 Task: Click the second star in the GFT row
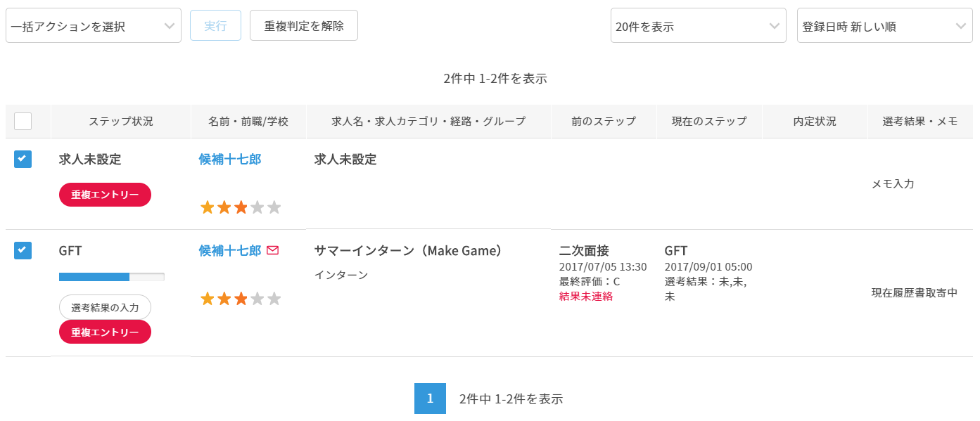click(224, 299)
